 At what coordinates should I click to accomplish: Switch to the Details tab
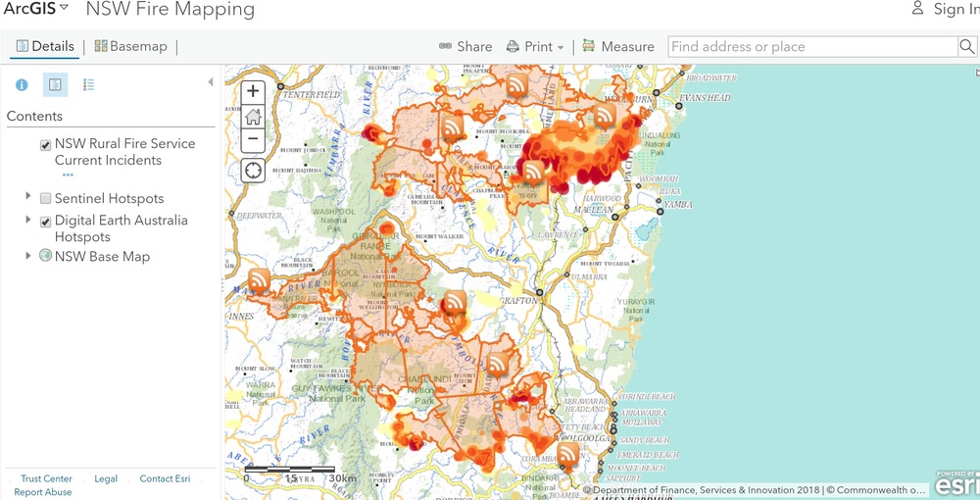pos(44,46)
